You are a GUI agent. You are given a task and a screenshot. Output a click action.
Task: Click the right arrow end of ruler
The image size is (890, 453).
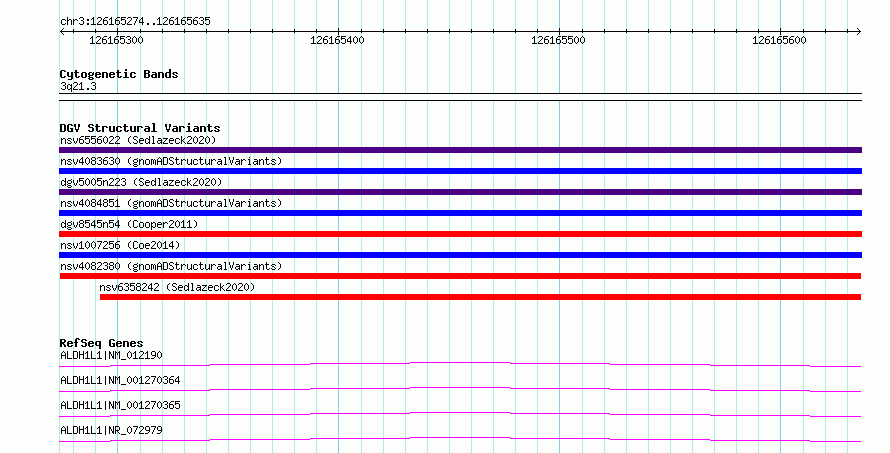[x=859, y=32]
